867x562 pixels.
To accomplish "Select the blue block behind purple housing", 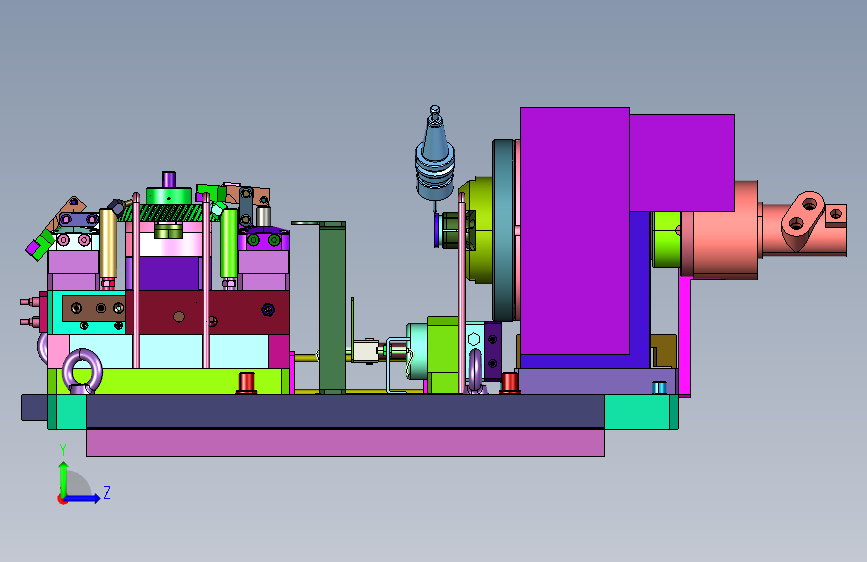I will [x=640, y=290].
